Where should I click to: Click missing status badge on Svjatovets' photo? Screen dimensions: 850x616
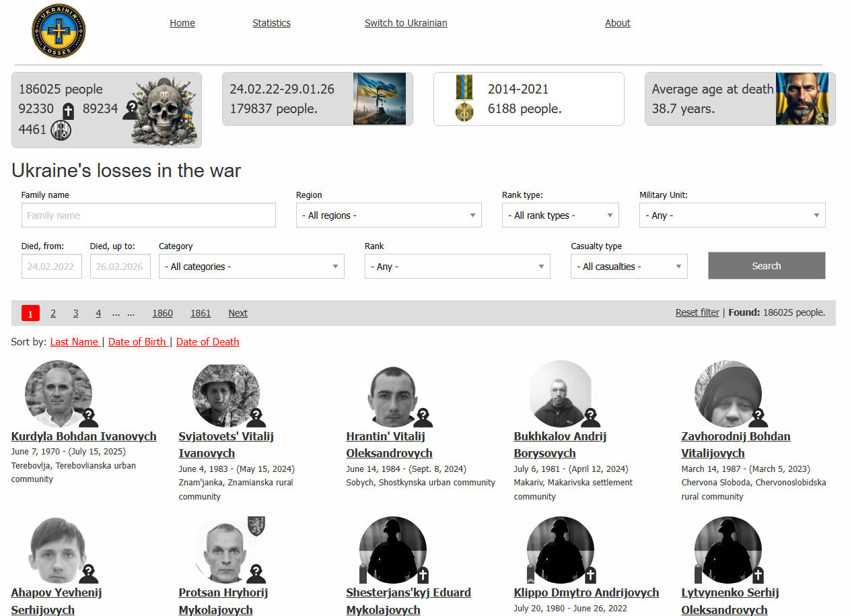click(256, 418)
